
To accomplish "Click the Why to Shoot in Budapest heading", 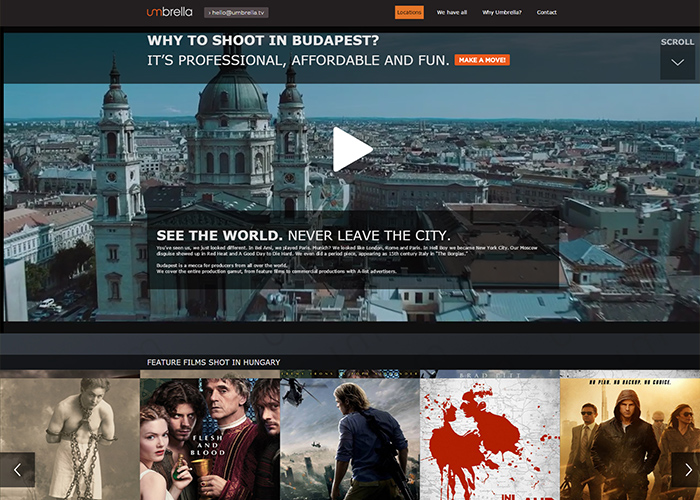I will coord(263,41).
